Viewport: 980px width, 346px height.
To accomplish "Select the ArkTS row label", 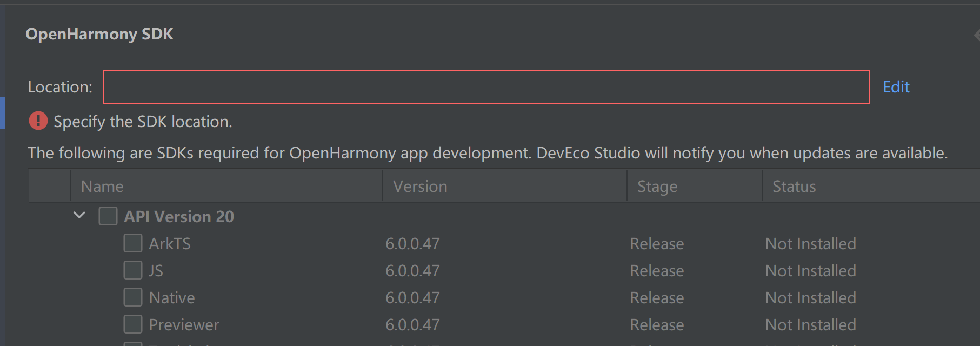I will (170, 244).
